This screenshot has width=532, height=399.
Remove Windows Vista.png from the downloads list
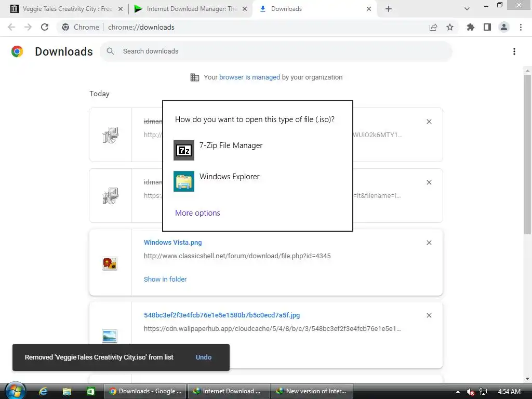[429, 243]
